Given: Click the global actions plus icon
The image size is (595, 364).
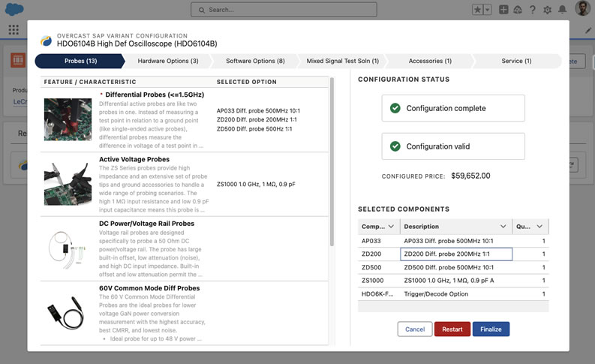Looking at the screenshot, I should pyautogui.click(x=503, y=10).
